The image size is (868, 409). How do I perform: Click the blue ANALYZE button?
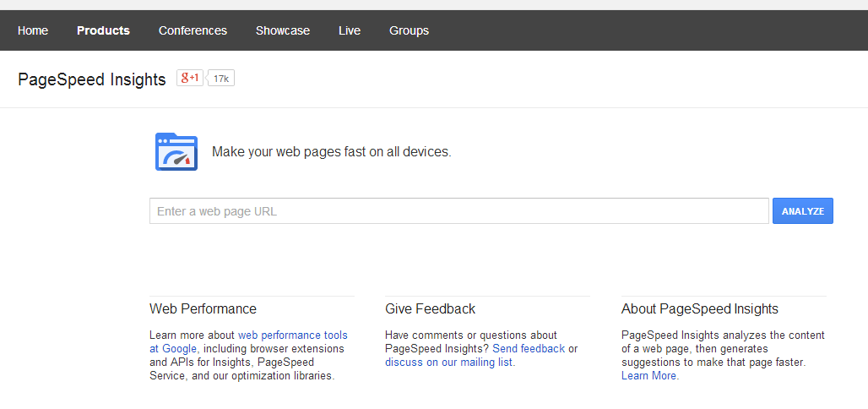(803, 211)
